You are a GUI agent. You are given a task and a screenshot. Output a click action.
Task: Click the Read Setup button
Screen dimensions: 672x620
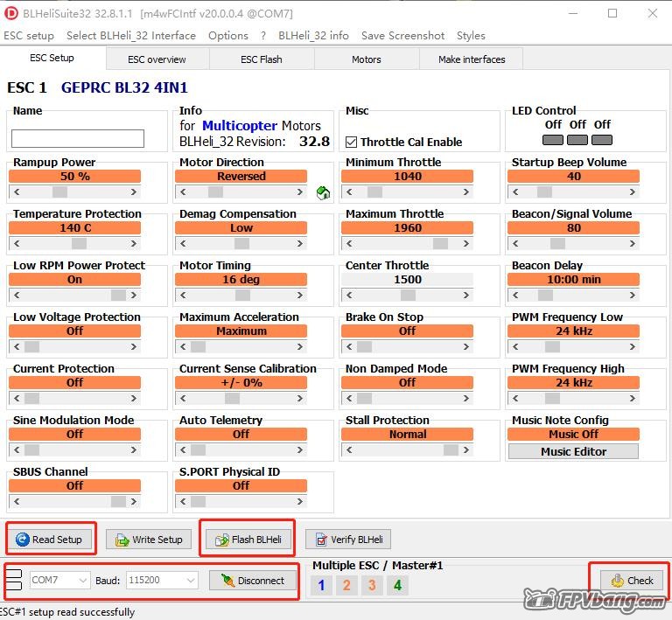(50, 539)
